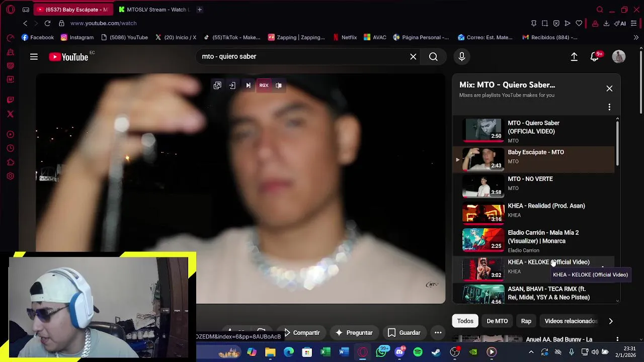Click the address bar URL
644x362 pixels.
(104, 23)
